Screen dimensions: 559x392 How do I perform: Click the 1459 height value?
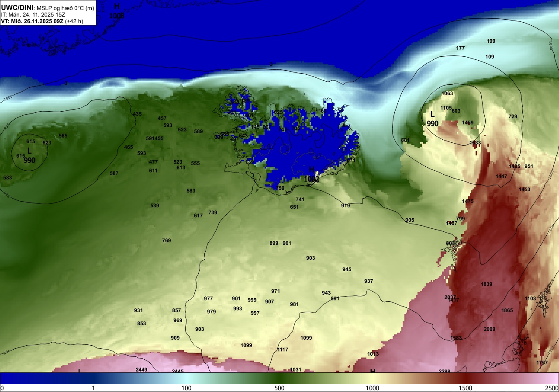pyautogui.click(x=468, y=123)
